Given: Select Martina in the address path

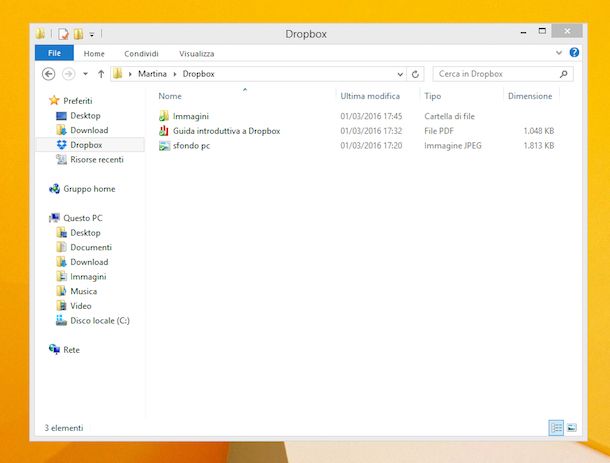Looking at the screenshot, I should [x=152, y=74].
